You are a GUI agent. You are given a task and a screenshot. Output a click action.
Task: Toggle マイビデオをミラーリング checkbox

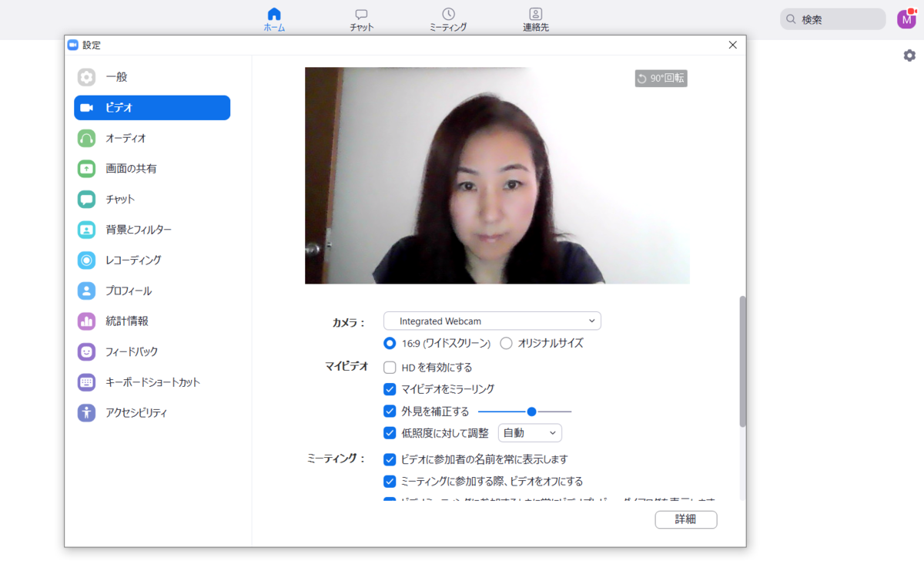[390, 389]
